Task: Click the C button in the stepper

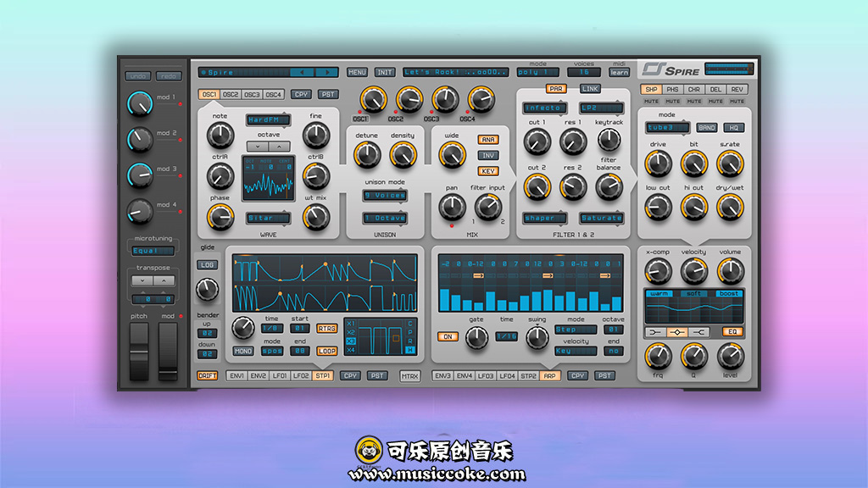Action: point(410,324)
